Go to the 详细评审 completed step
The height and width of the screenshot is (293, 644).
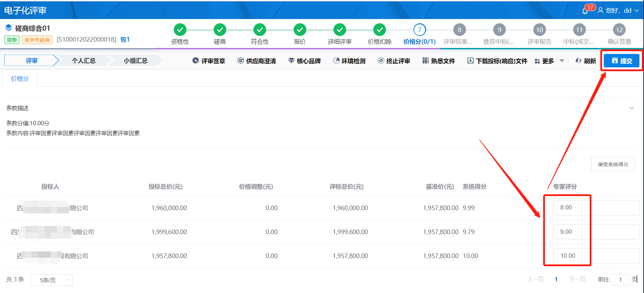point(340,30)
